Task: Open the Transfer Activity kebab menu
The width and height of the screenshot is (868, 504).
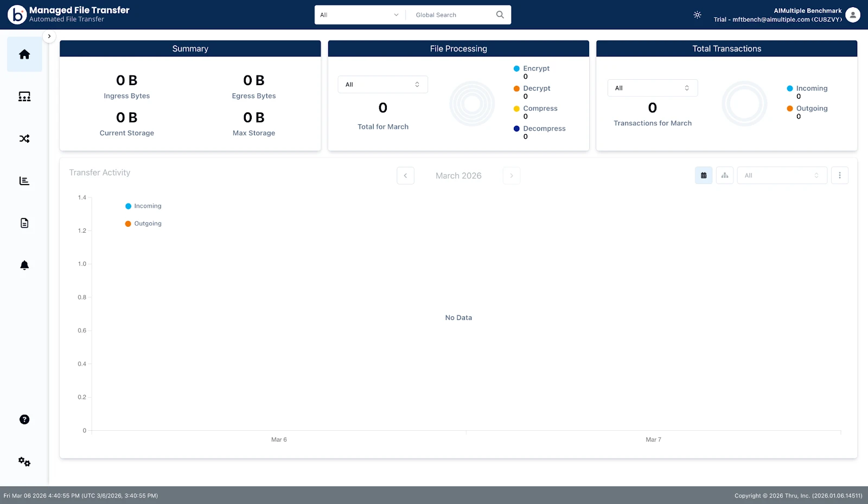Action: tap(840, 175)
